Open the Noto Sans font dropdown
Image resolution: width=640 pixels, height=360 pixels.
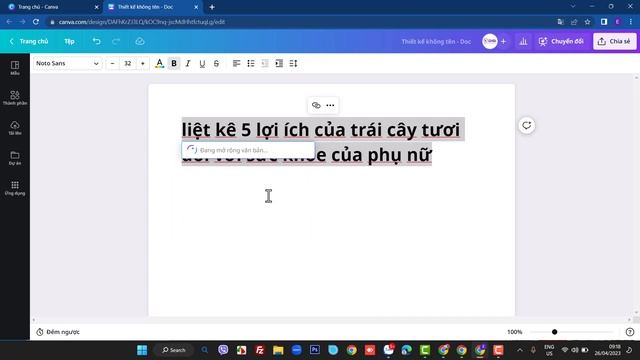pyautogui.click(x=67, y=63)
